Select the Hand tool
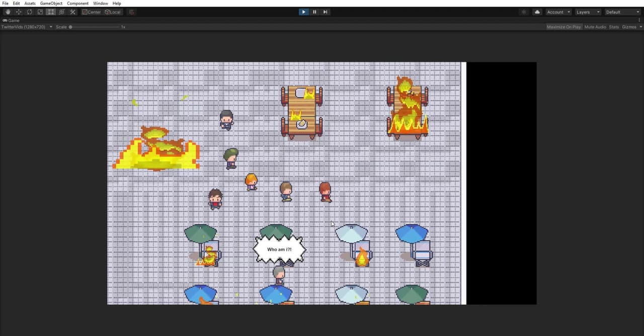644x336 pixels. pos(8,12)
